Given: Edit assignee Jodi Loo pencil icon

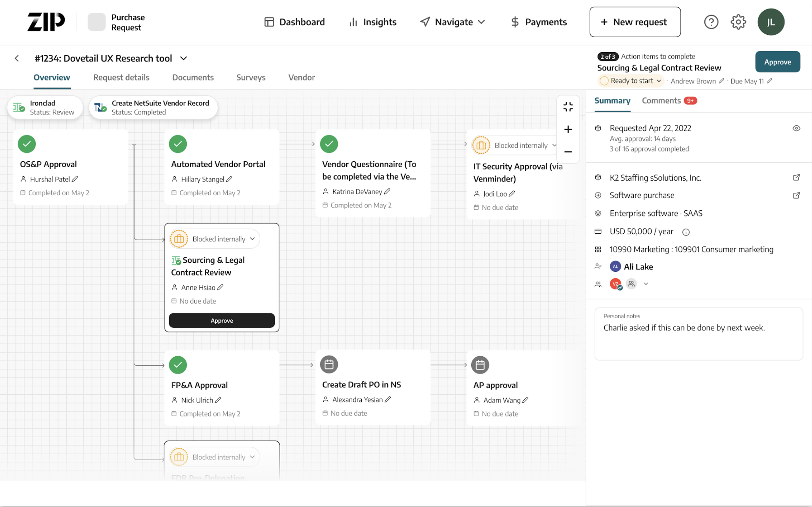Looking at the screenshot, I should pos(512,194).
